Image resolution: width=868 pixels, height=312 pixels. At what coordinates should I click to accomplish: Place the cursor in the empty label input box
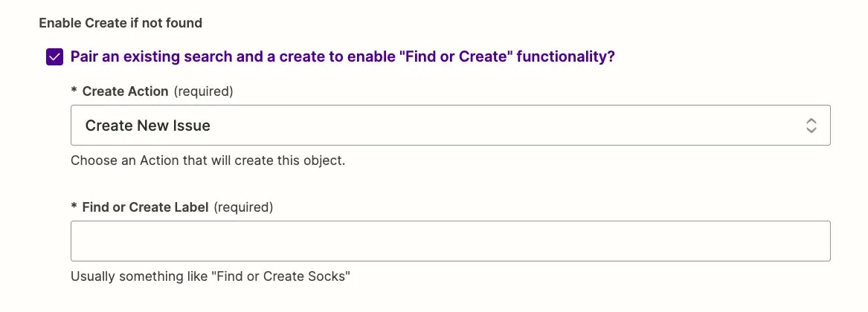point(451,241)
